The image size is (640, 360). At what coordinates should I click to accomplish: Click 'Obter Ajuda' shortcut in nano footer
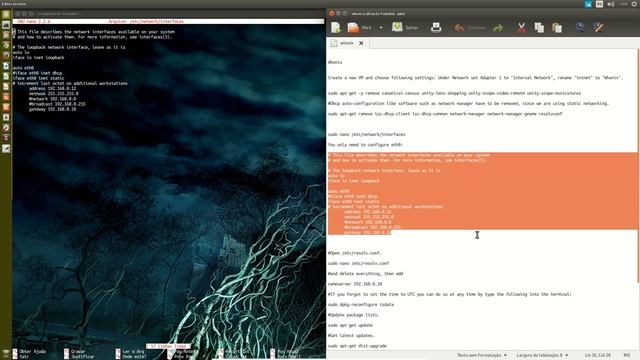click(x=29, y=351)
